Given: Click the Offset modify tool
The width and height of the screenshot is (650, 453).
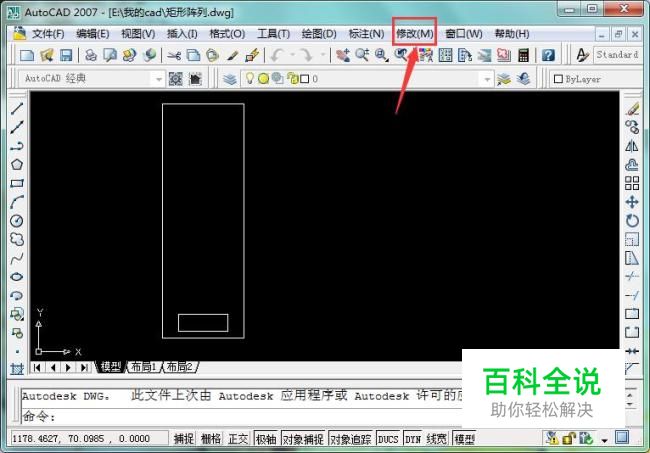Looking at the screenshot, I should point(632,165).
